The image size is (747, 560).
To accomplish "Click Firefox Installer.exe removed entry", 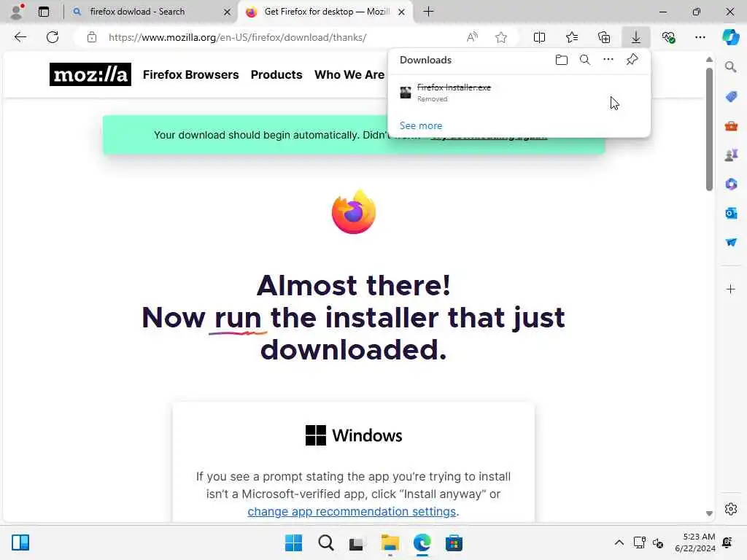I will (519, 93).
